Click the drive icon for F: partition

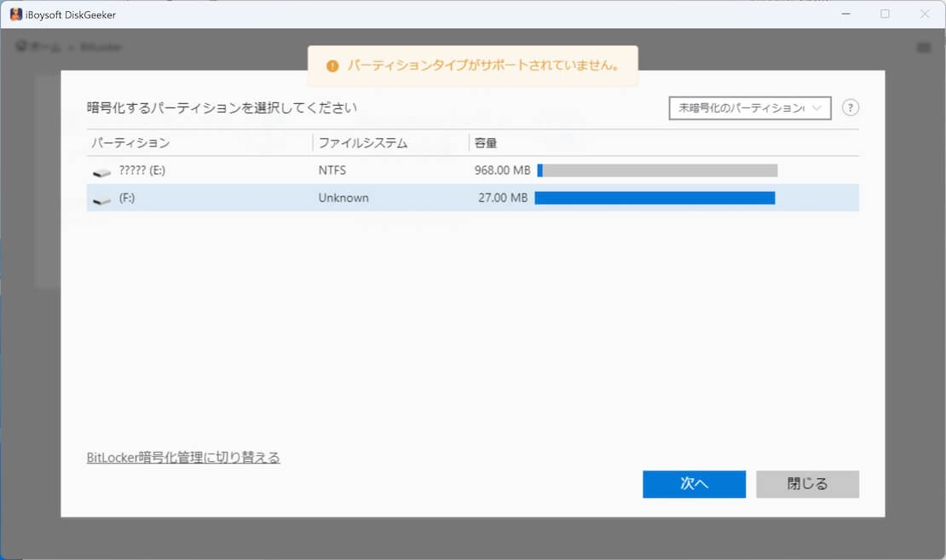(102, 200)
